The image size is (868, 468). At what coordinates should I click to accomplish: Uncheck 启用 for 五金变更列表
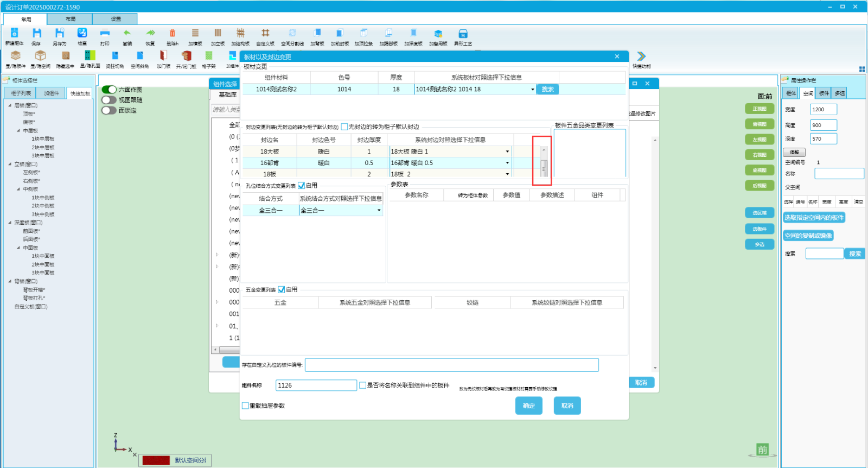[x=281, y=290]
